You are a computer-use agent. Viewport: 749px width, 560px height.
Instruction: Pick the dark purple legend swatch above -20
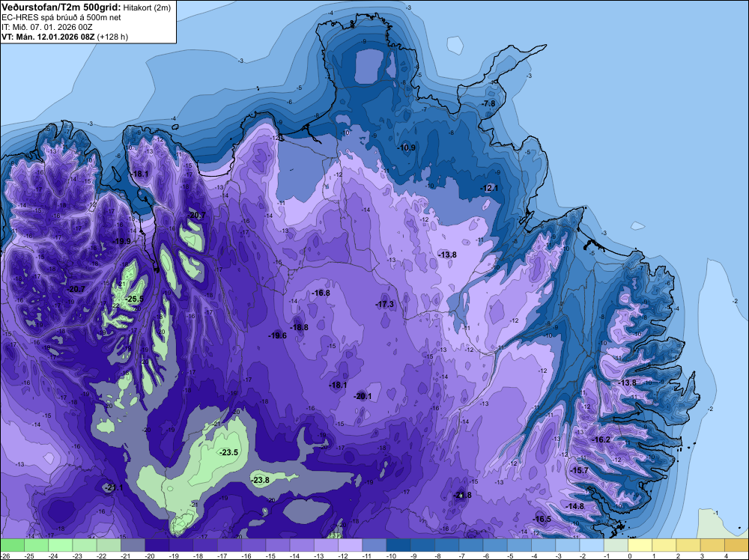(x=157, y=545)
